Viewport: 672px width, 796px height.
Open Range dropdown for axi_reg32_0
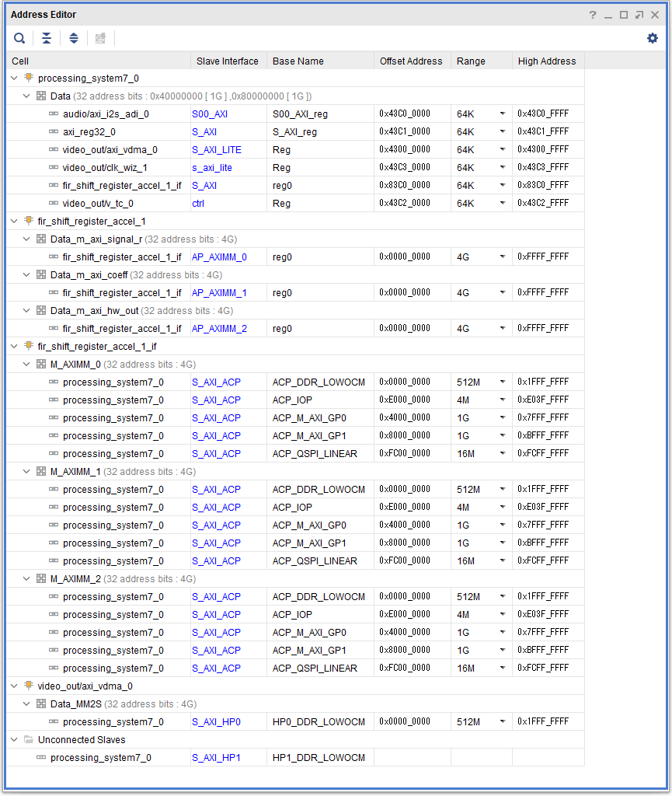pyautogui.click(x=502, y=131)
